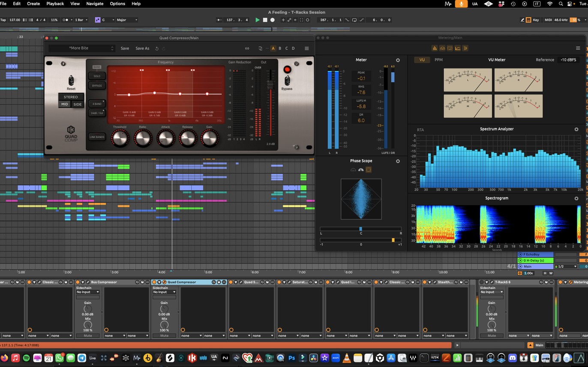Toggle T-RackS 6 device activator

pyautogui.click(x=482, y=282)
